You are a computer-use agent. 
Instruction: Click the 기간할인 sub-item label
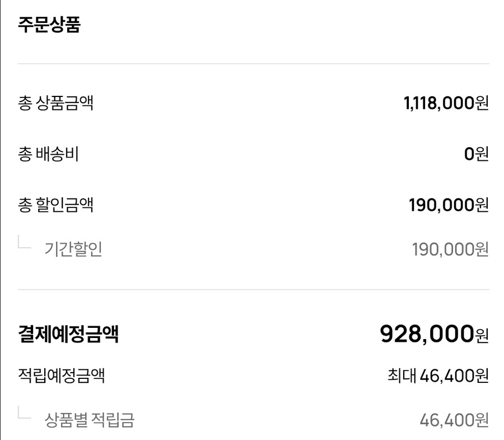click(73, 249)
